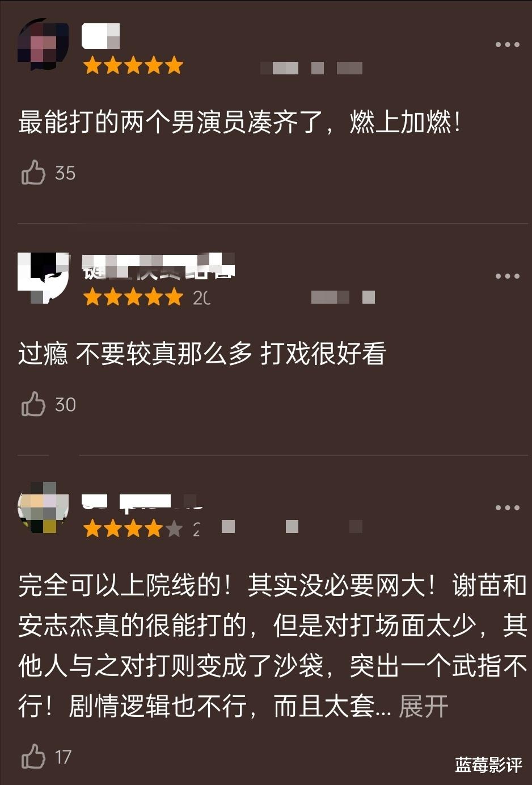Viewport: 532px width, 785px height.
Task: Open the review beginning 完全可以上院线的
Action: tap(272, 645)
